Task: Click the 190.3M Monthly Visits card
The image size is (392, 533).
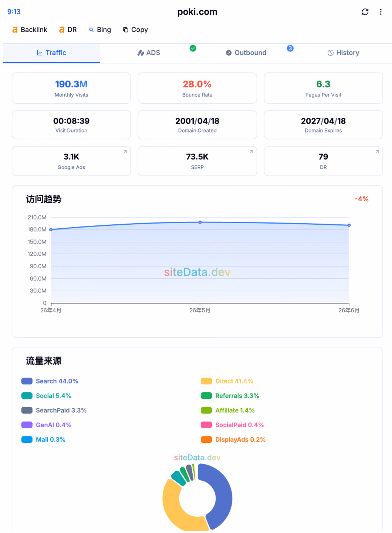Action: (71, 88)
